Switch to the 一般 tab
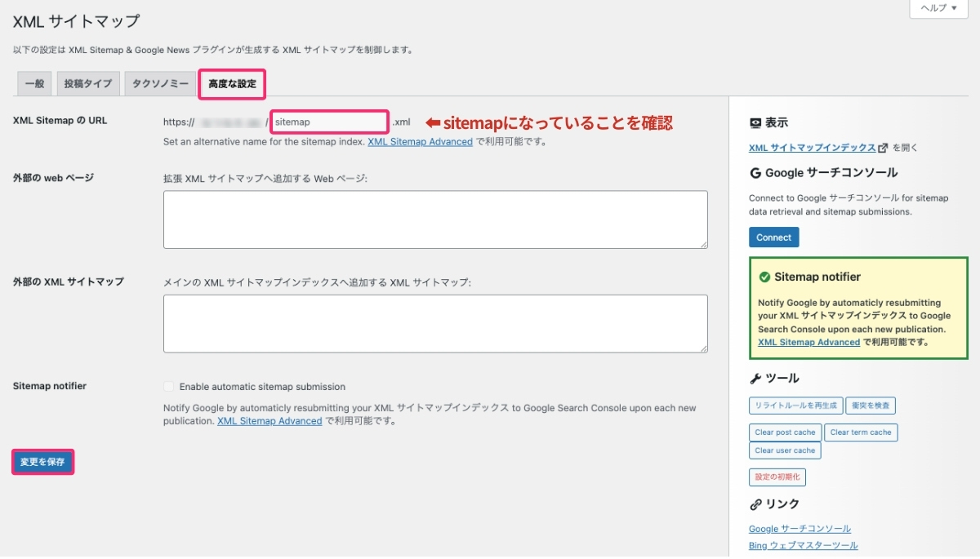The image size is (980, 559). click(33, 82)
